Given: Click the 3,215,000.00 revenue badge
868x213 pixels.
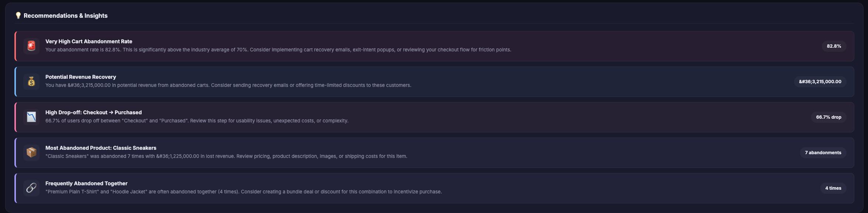Looking at the screenshot, I should tap(820, 82).
